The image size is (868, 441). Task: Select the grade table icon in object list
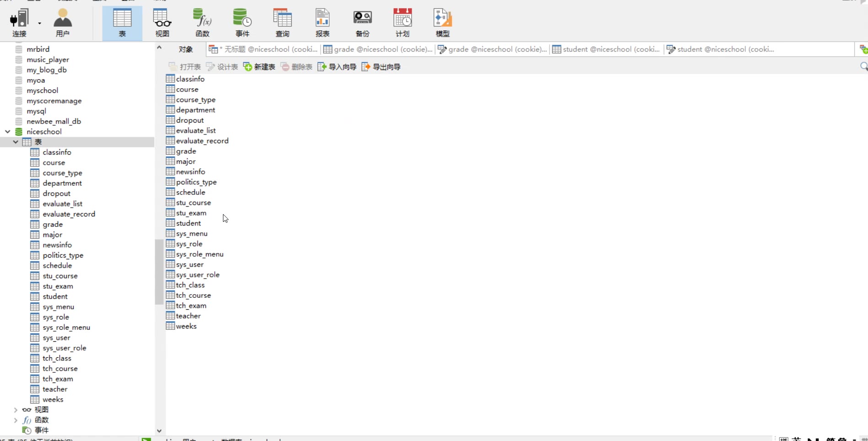click(x=170, y=151)
